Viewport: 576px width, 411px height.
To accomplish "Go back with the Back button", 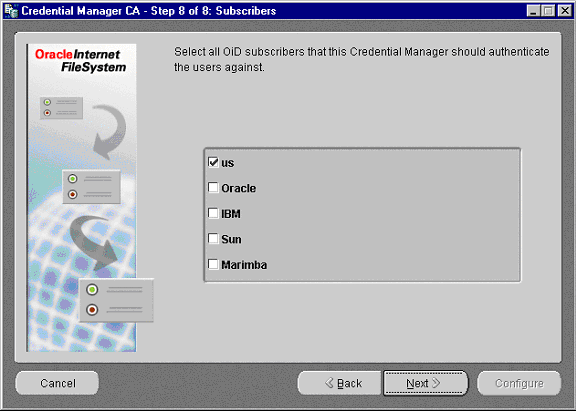I will point(340,383).
